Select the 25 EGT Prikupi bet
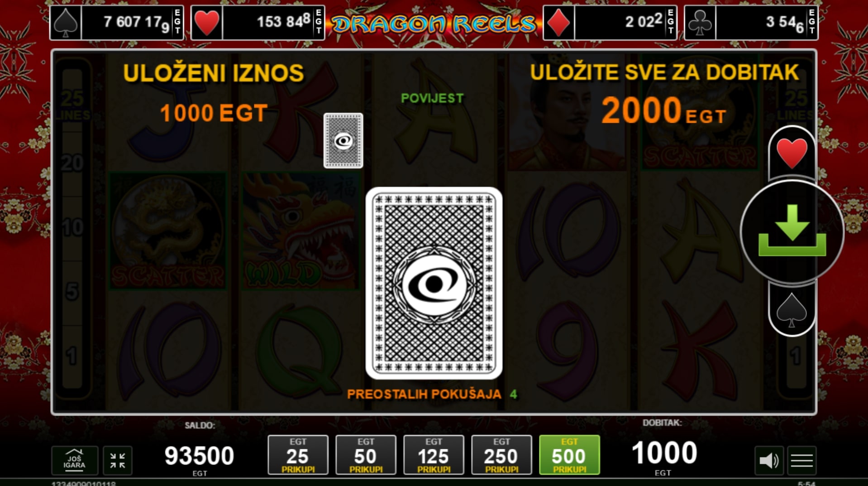868x486 pixels. coord(298,455)
